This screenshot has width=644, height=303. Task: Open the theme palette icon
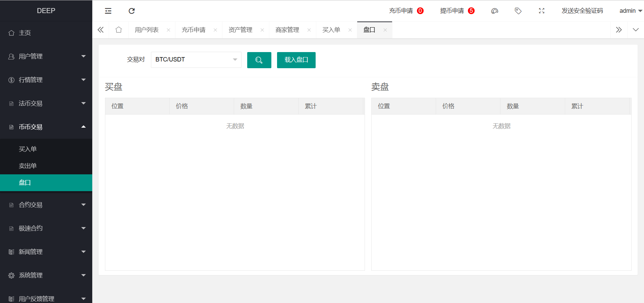[494, 11]
